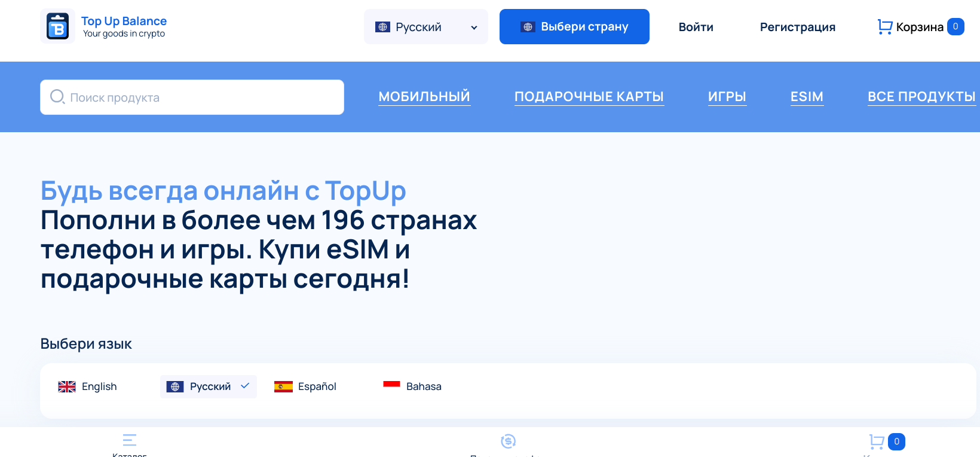The height and width of the screenshot is (457, 980).
Task: Click the UK flag icon
Action: tap(67, 386)
